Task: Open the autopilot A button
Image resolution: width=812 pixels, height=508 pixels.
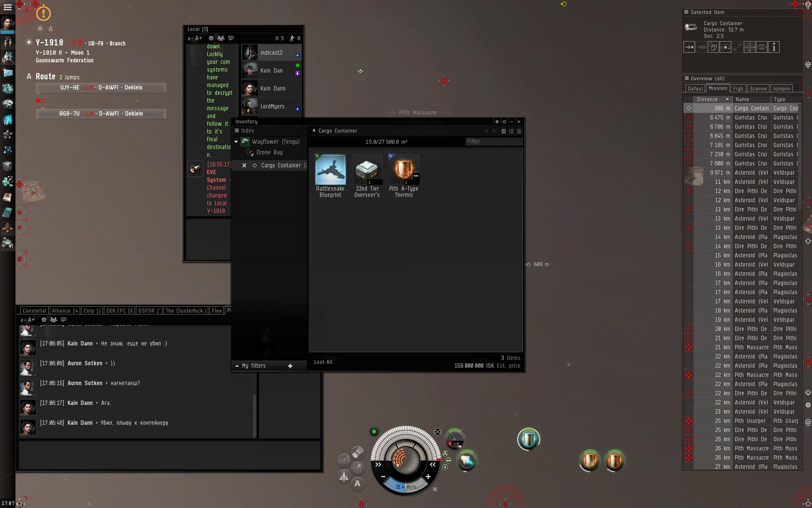Action: click(357, 483)
